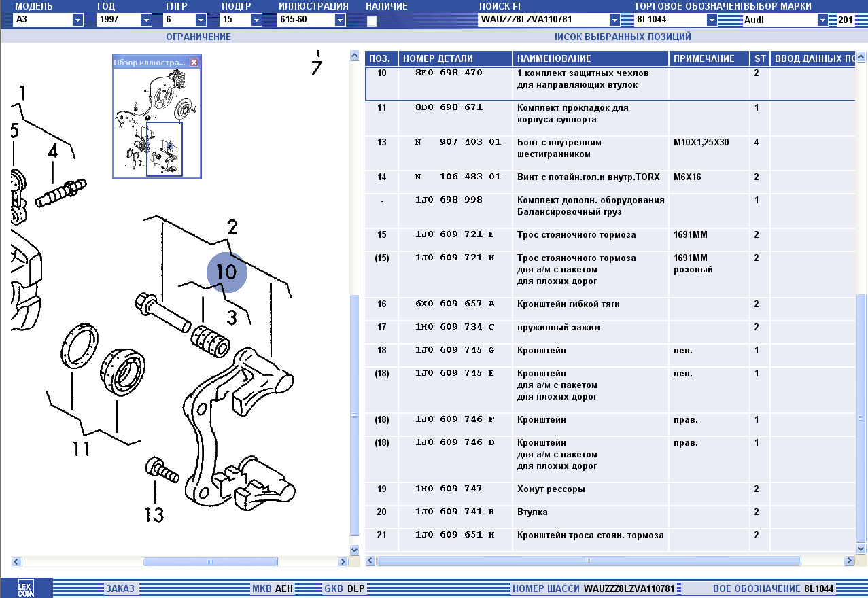Expand the ГОД dropdown showing 1997
This screenshot has width=868, height=598.
pos(146,20)
